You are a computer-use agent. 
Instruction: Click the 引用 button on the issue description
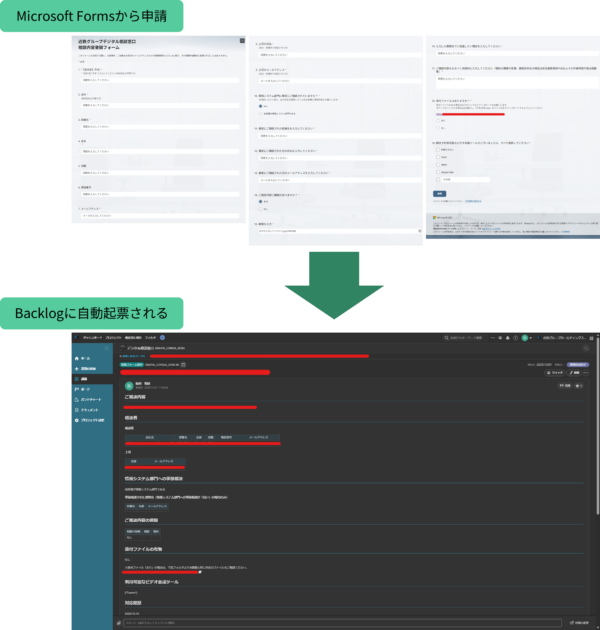tap(565, 386)
